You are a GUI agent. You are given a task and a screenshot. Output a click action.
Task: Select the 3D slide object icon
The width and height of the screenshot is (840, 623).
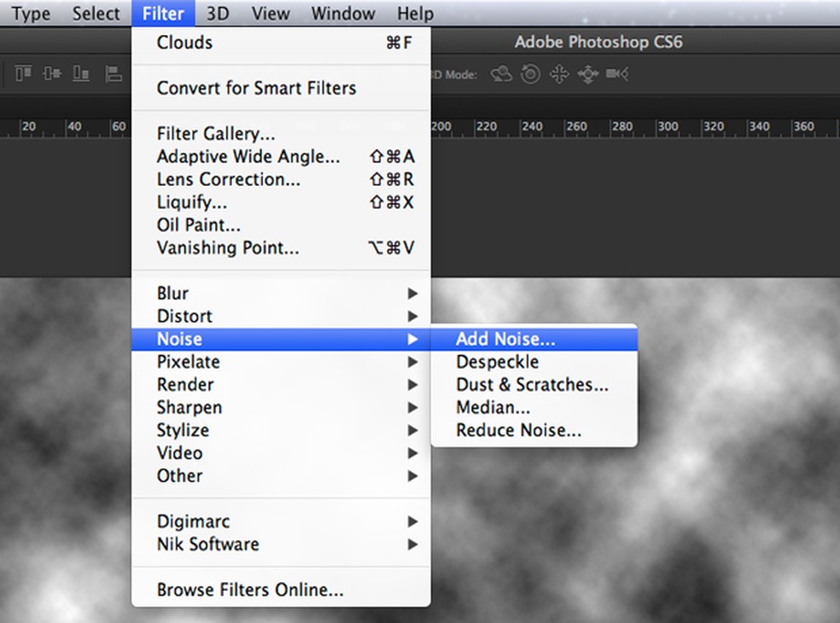coord(587,74)
